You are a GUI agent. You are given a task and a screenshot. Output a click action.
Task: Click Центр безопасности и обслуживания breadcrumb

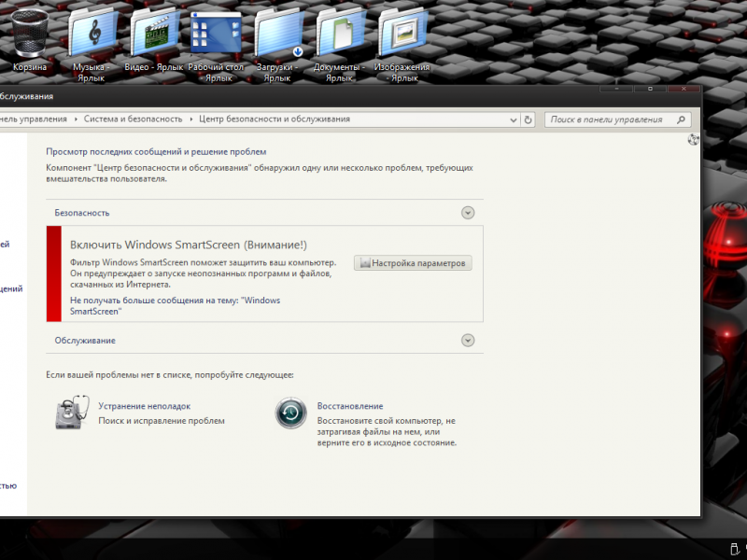click(275, 119)
